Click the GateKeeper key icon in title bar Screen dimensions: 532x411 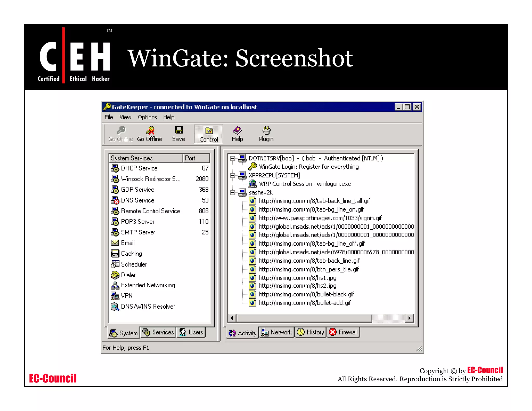tap(107, 107)
